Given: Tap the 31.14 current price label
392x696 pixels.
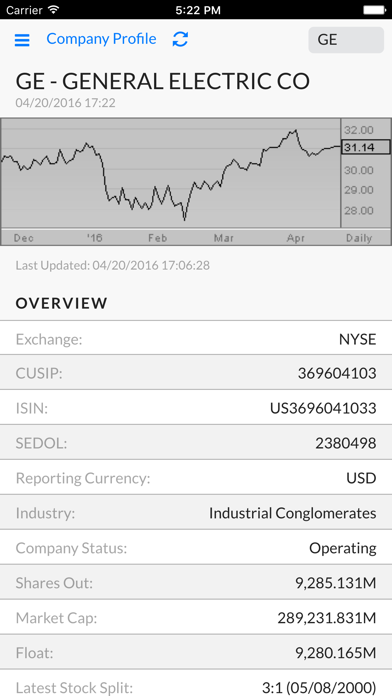Looking at the screenshot, I should 366,147.
